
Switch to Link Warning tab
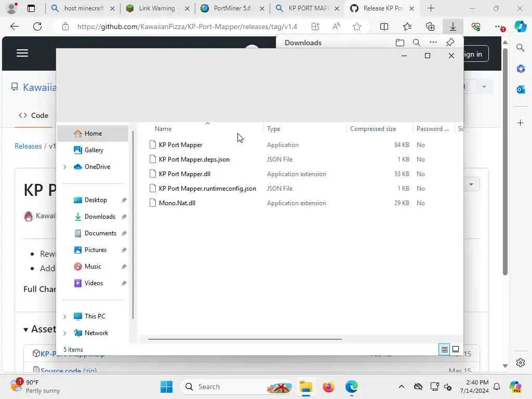[x=157, y=8]
